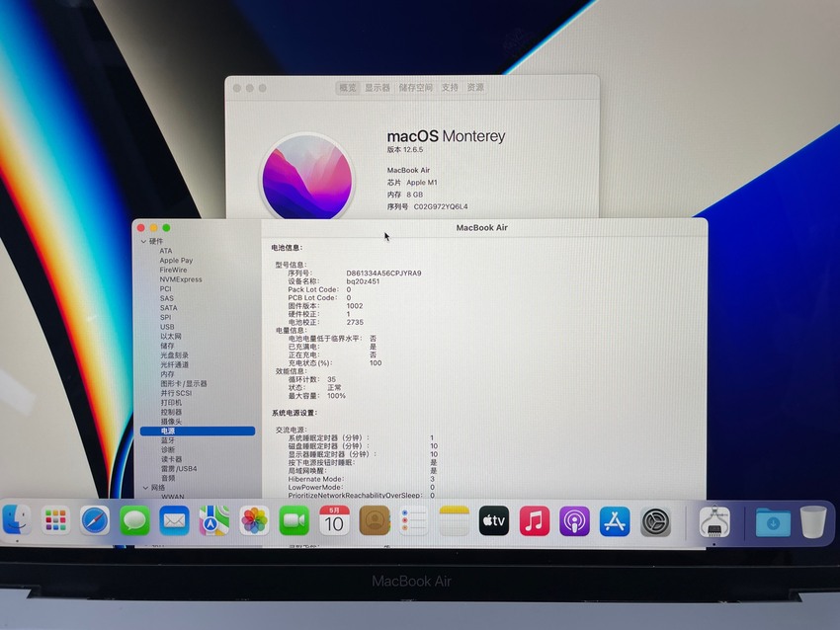Select SPI in sidebar
Viewport: 840px width, 630px height.
point(166,317)
